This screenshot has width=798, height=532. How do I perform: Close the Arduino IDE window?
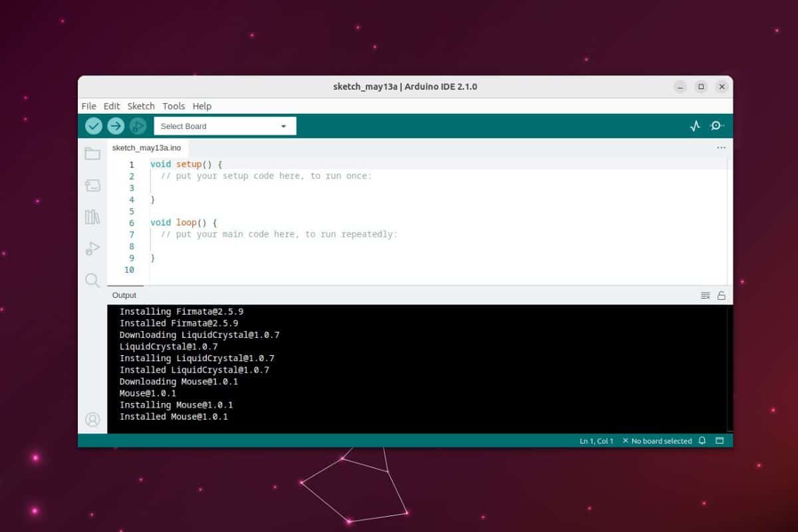[722, 86]
